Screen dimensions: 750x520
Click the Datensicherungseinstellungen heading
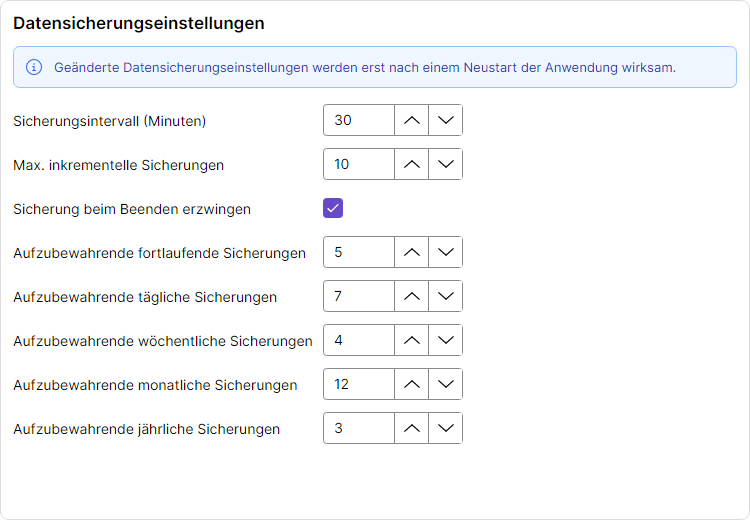click(x=139, y=23)
